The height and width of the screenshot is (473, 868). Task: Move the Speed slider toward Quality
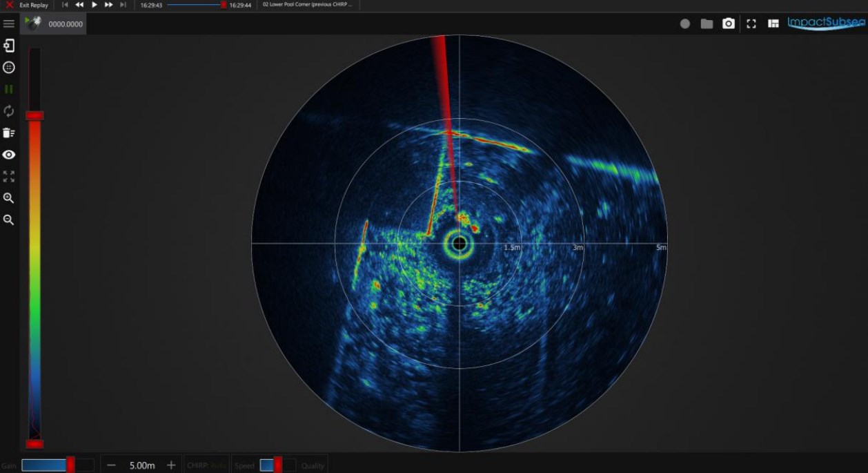(x=279, y=465)
